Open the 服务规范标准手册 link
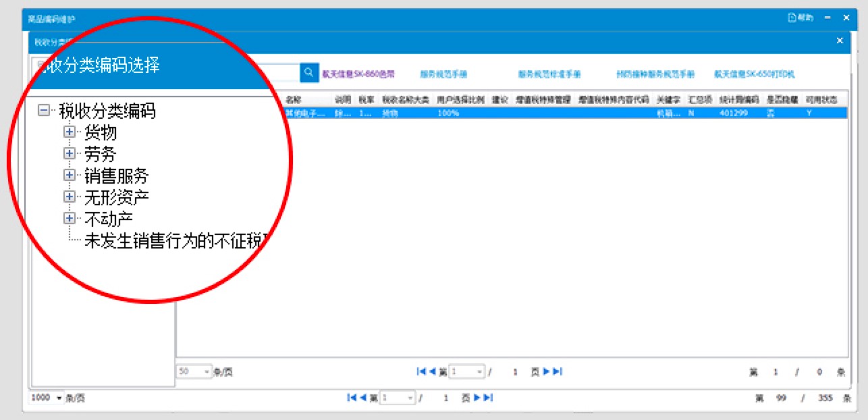 549,74
